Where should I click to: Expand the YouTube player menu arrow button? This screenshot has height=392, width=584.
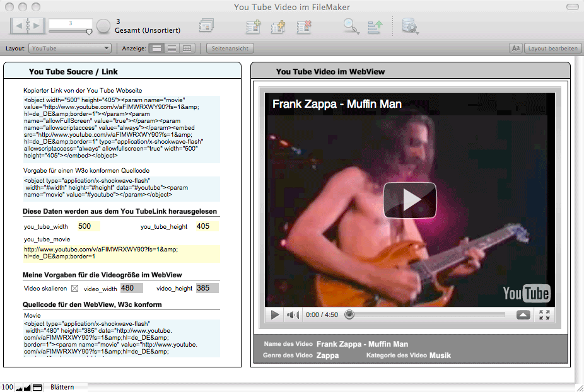coord(523,314)
